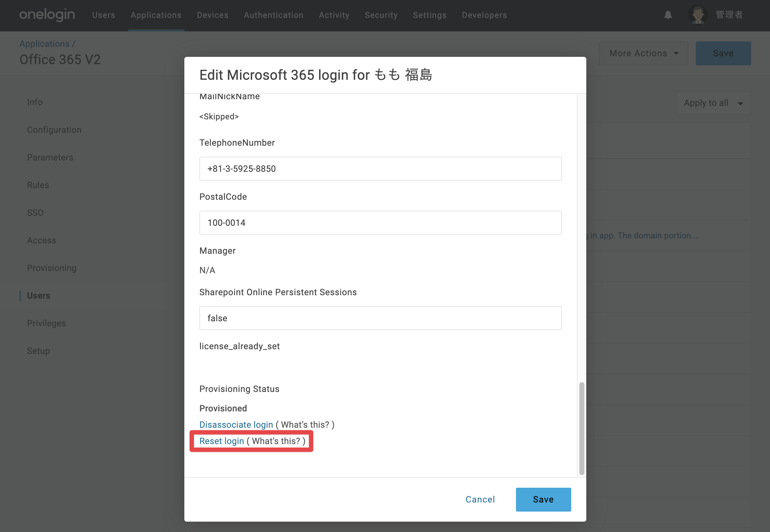
Task: Save the Microsoft 365 login dialog
Action: [543, 499]
